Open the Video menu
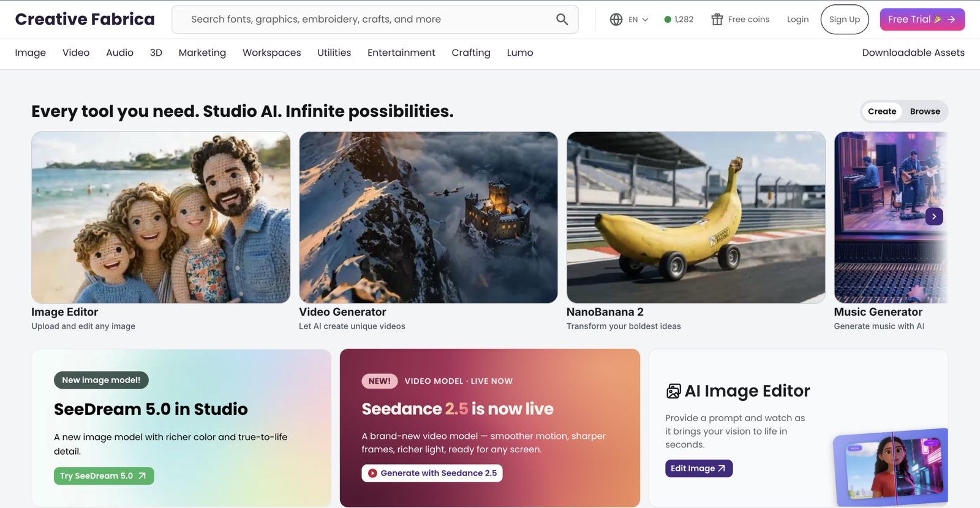Viewport: 980px width, 508px height. (76, 53)
